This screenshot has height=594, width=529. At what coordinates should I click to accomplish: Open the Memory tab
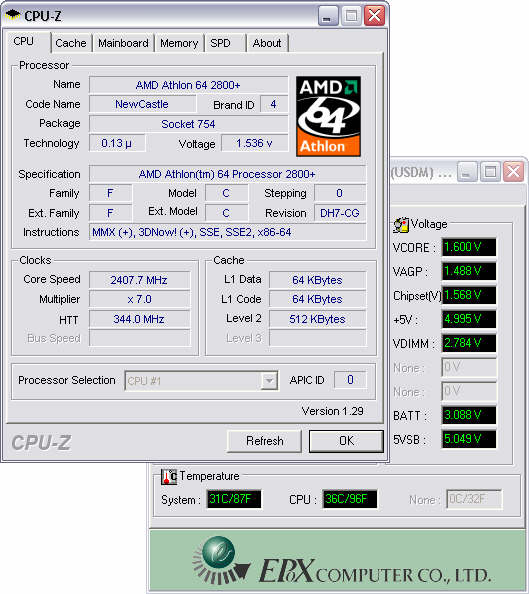point(179,43)
